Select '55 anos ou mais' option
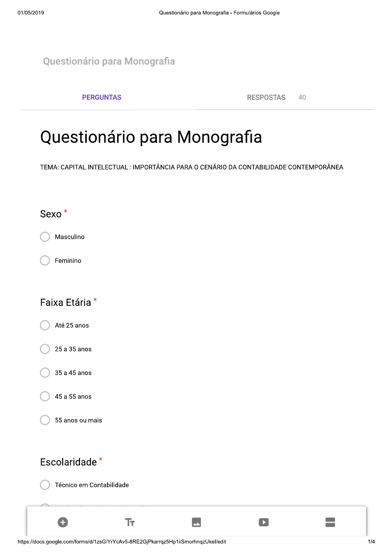 tap(45, 420)
